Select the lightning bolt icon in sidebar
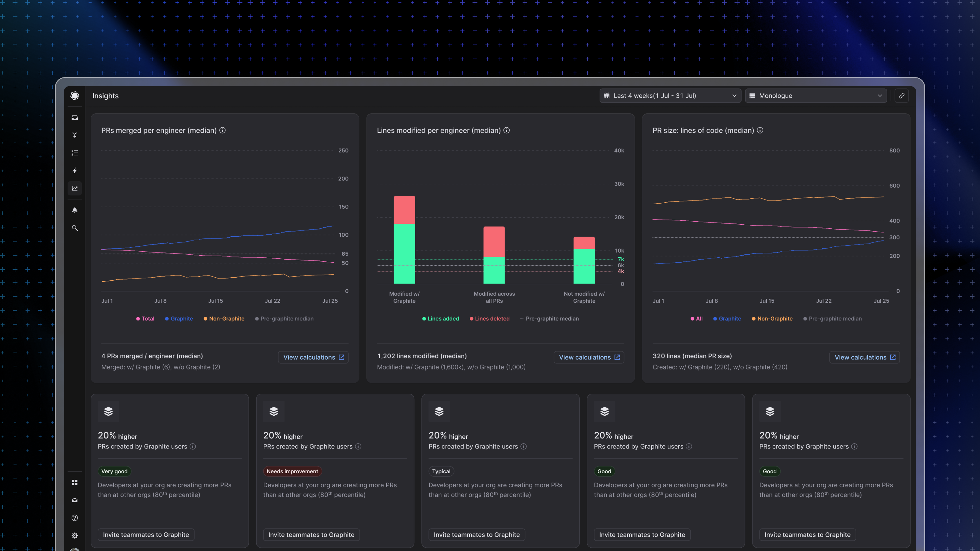Viewport: 980px width, 551px height. [x=75, y=170]
